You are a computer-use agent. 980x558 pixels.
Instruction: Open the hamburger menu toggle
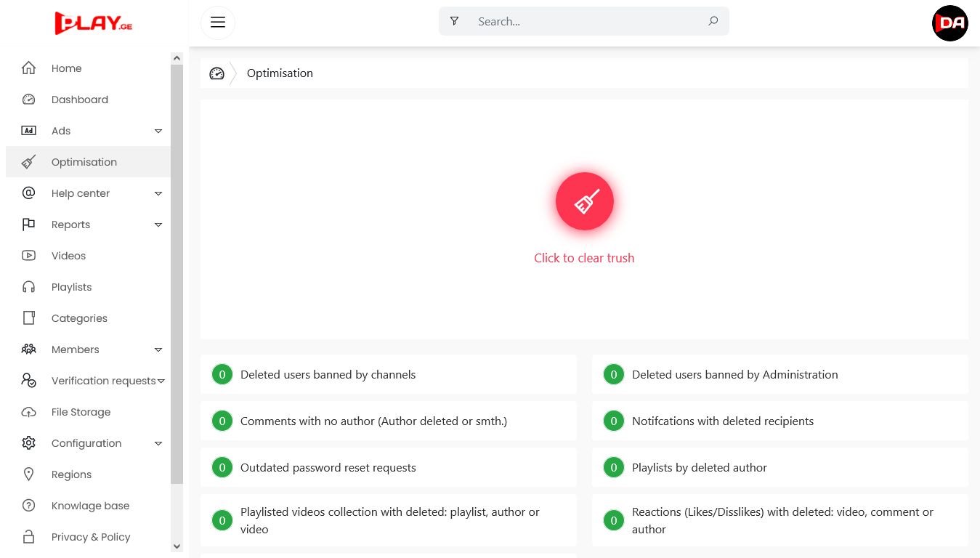pos(218,22)
